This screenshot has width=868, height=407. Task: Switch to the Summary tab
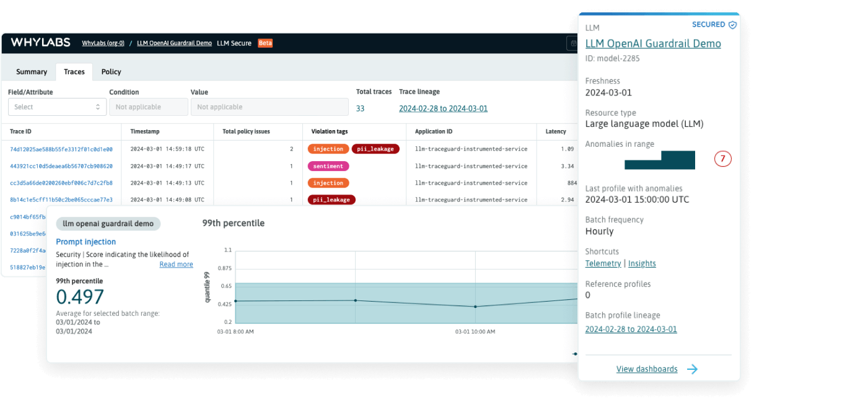[x=32, y=71]
